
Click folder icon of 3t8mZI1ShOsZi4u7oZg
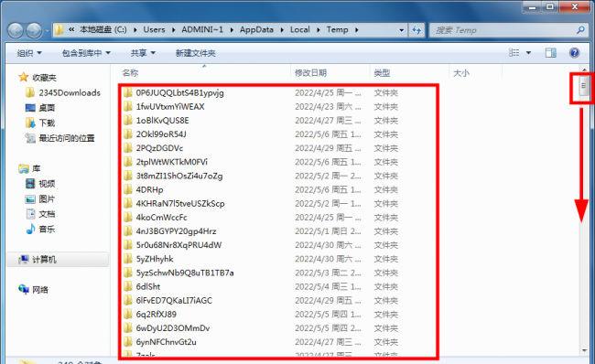(x=128, y=176)
